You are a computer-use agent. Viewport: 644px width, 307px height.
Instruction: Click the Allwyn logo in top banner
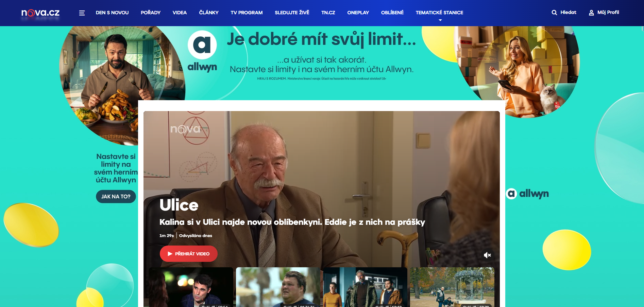(x=202, y=51)
